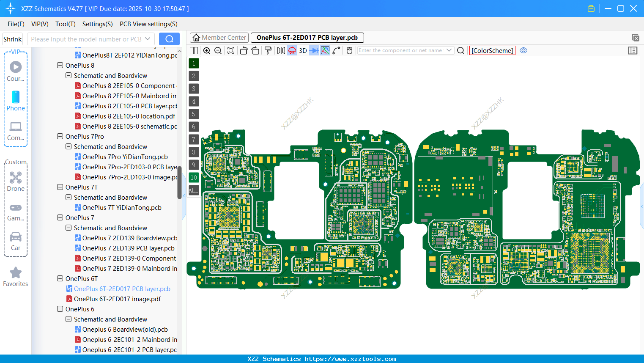Viewport: 644px width, 363px height.
Task: Rotate the board counterclockwise
Action: pyautogui.click(x=244, y=50)
